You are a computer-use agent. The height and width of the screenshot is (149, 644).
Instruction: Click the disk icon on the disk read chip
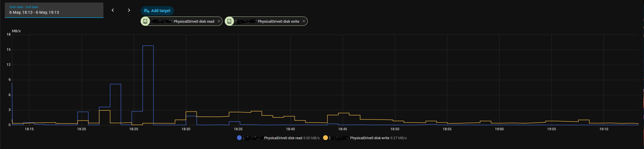point(145,21)
